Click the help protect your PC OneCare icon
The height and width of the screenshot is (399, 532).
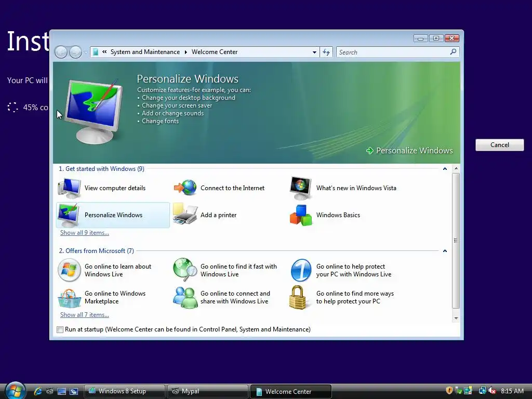point(301,270)
